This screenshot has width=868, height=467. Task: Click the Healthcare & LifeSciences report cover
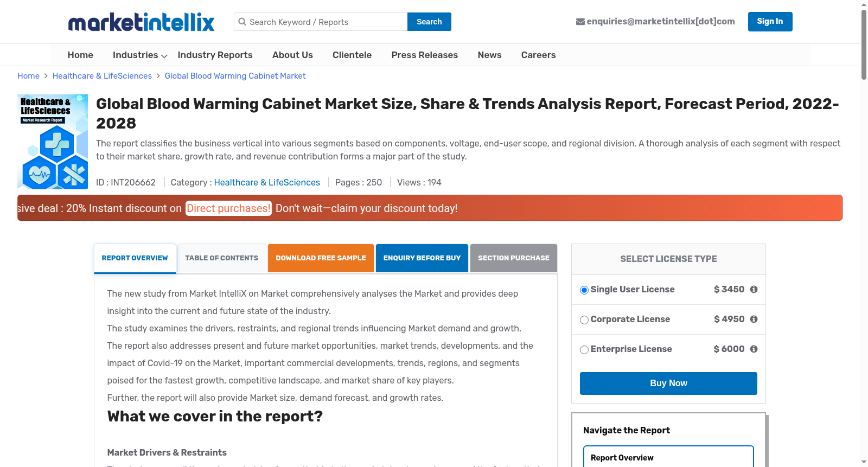[x=53, y=142]
